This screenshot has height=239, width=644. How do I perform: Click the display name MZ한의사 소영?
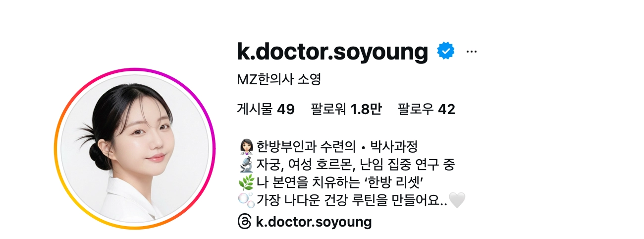click(279, 79)
